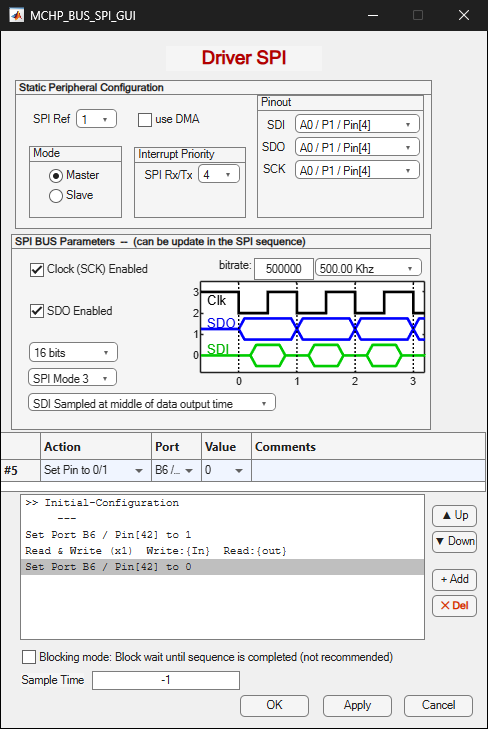Open the SPI Mode 3 dropdown
The image size is (488, 729).
[72, 378]
